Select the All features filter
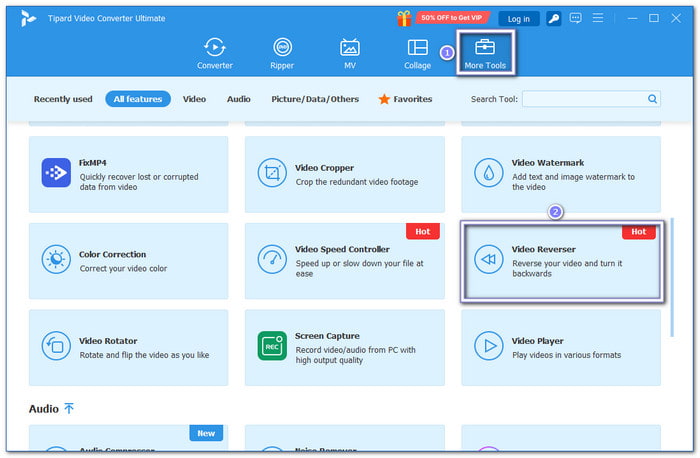700x458 pixels. pyautogui.click(x=138, y=99)
